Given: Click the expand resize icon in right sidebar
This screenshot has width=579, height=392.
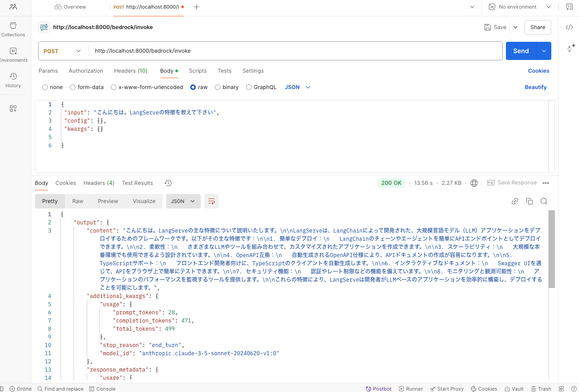Looking at the screenshot, I should click(570, 49).
